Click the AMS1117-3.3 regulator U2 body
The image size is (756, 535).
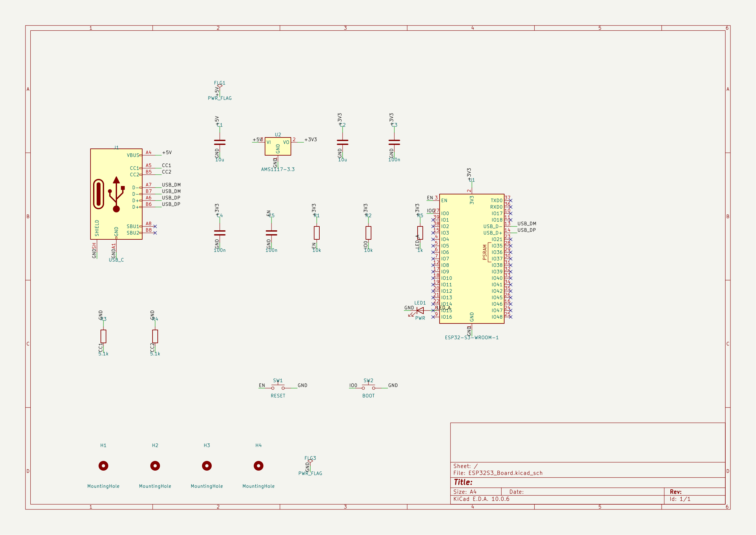pos(278,146)
